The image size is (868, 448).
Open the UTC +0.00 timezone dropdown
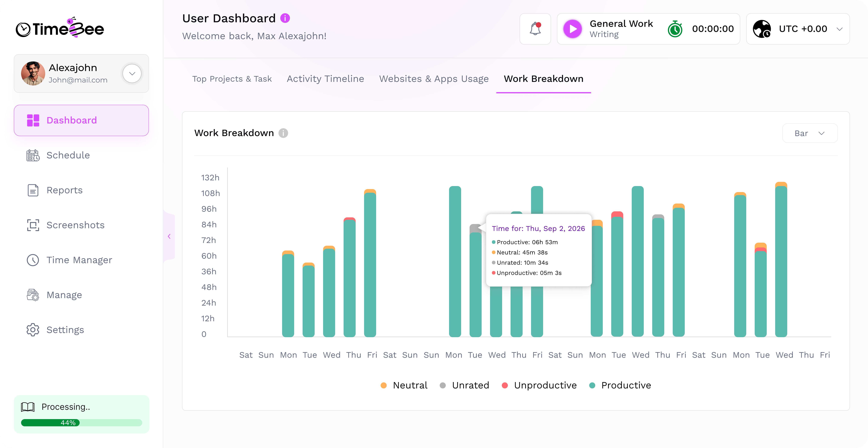click(798, 29)
